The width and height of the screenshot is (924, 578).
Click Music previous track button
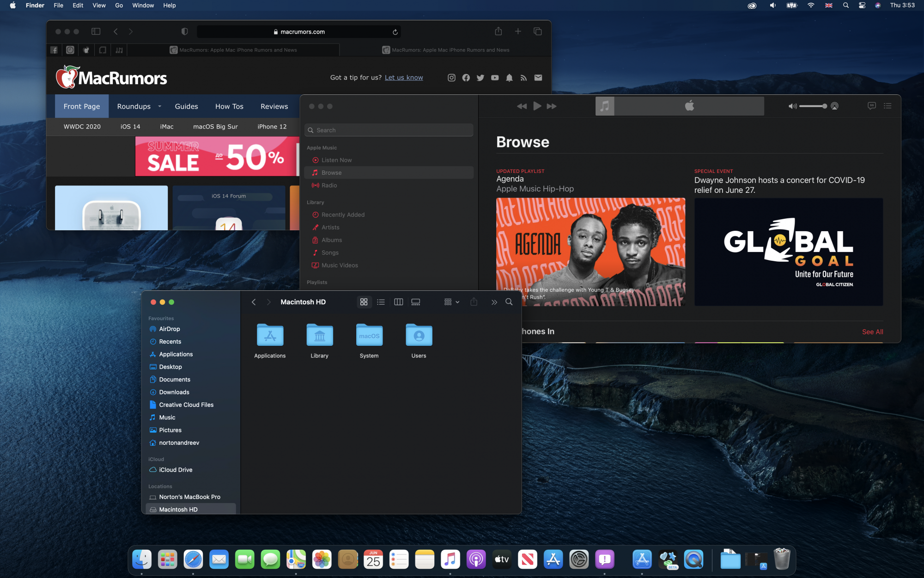(522, 106)
